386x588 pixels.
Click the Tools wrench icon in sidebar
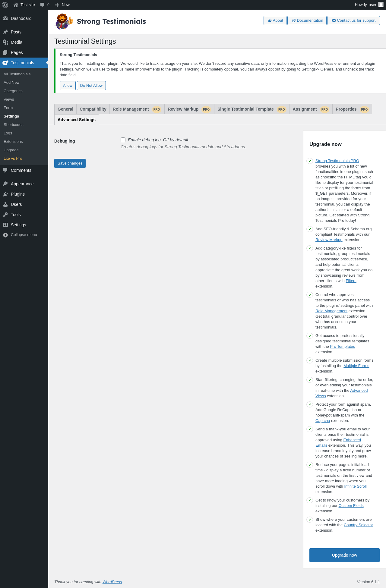pyautogui.click(x=5, y=215)
